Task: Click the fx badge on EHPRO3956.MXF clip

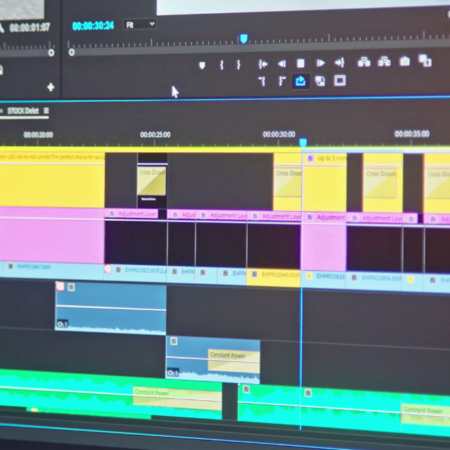Action: [354, 277]
